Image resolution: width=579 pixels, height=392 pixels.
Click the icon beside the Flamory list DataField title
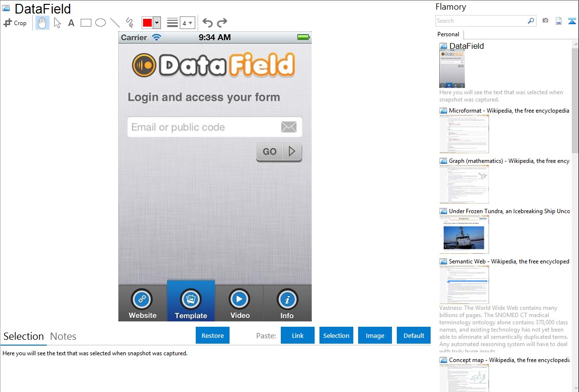click(443, 46)
